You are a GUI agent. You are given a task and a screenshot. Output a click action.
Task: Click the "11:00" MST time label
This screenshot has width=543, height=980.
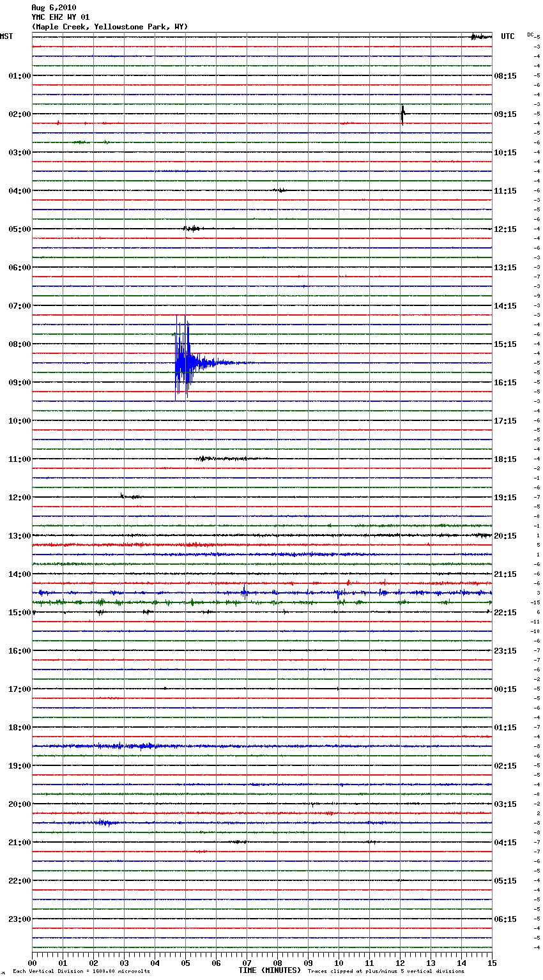pyautogui.click(x=20, y=459)
